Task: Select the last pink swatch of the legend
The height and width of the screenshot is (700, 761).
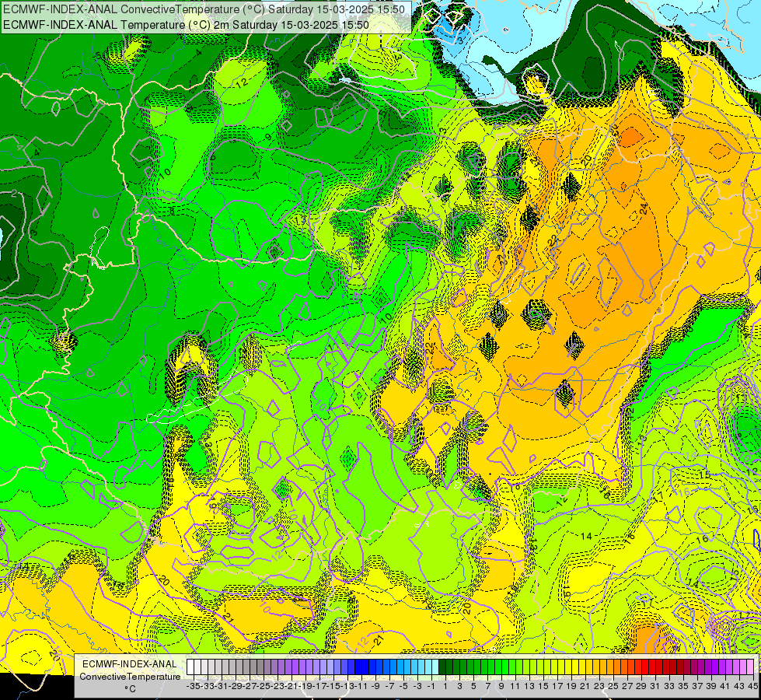Action: 750,667
